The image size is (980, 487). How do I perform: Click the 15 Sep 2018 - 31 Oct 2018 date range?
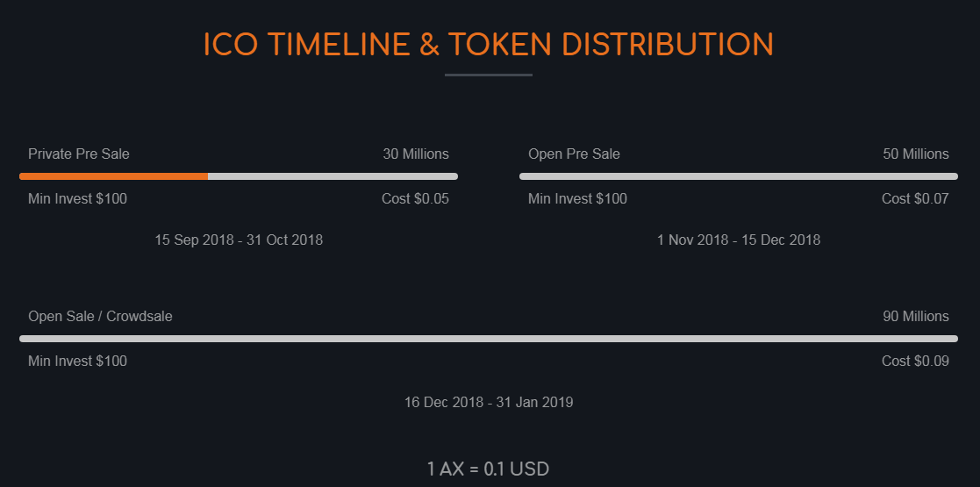click(x=239, y=240)
